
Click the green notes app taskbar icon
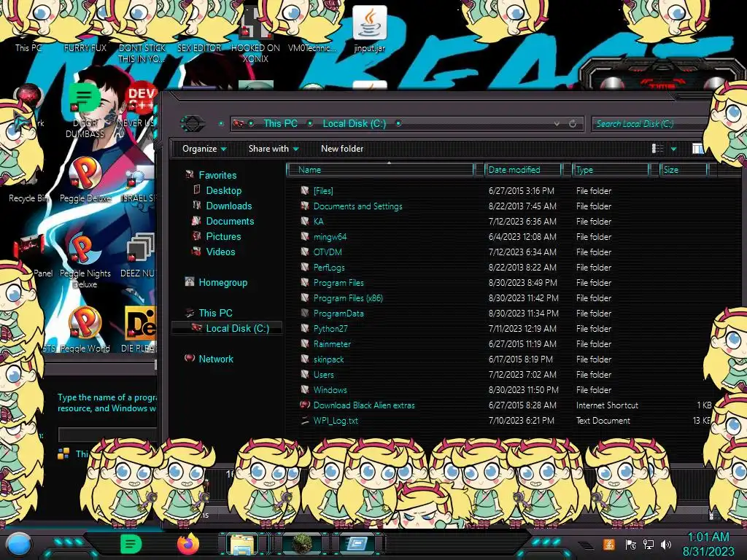tap(131, 544)
